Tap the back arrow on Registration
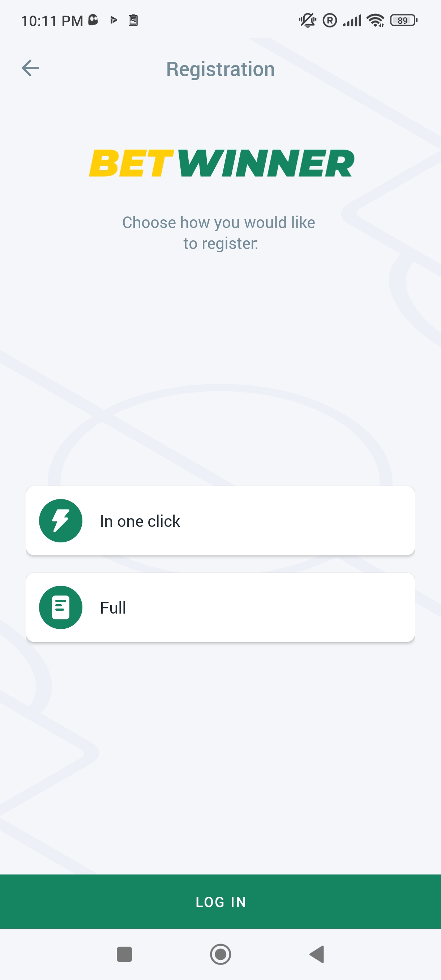Viewport: 441px width, 980px height. (x=30, y=69)
